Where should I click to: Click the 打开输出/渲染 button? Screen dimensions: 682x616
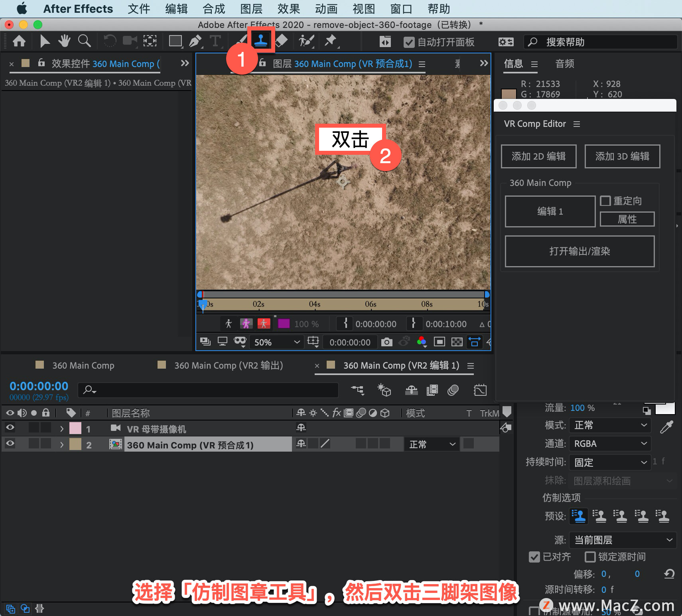point(580,251)
